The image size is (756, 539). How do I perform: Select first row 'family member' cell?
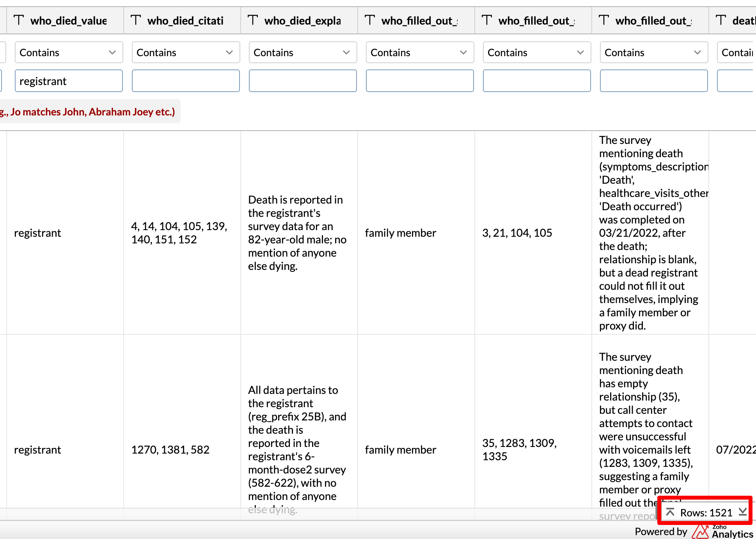coord(401,233)
